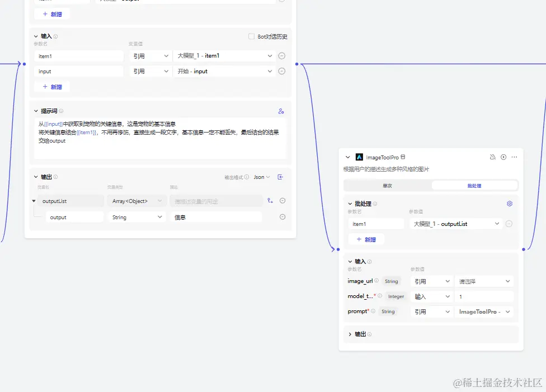Open 引用 type dropdown for item1
This screenshot has height=392, width=546.
coord(150,56)
